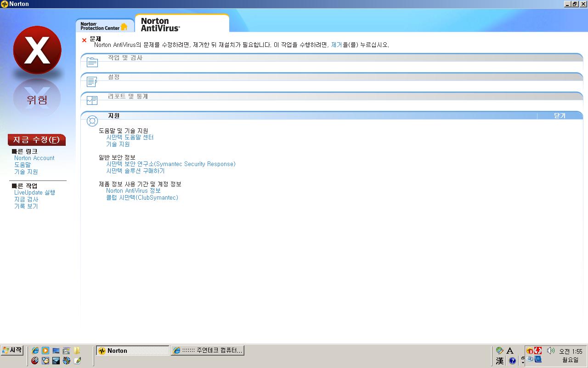Click the 닫기 close section button
588x368 pixels.
[x=560, y=115]
